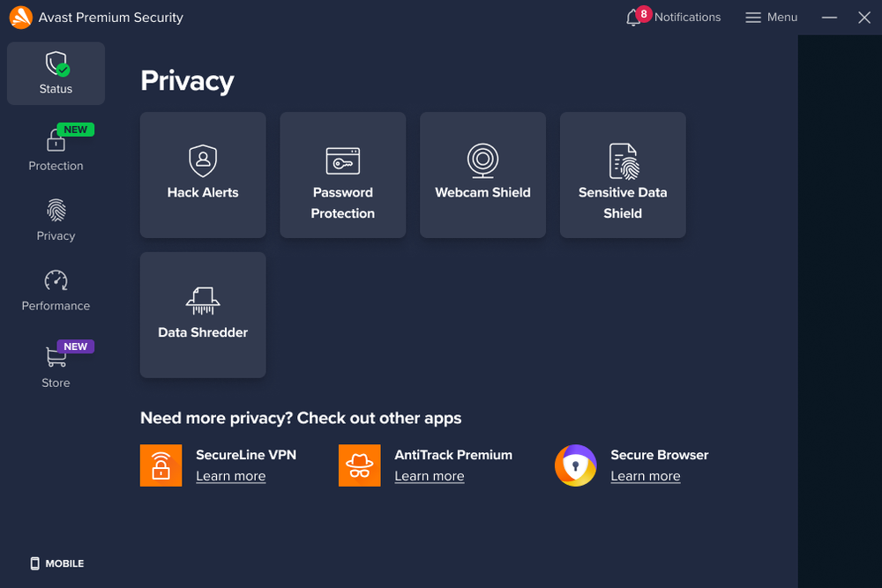
Task: Click the AntiTrack Premium title text
Action: point(453,455)
